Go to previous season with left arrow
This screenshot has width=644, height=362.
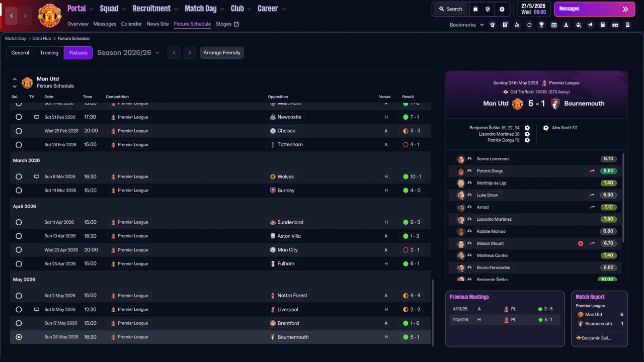point(174,53)
